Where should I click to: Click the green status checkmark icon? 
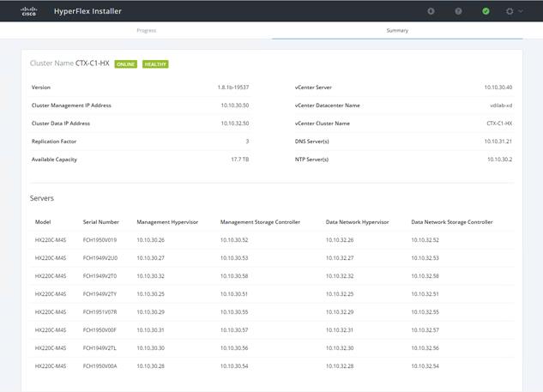point(486,11)
